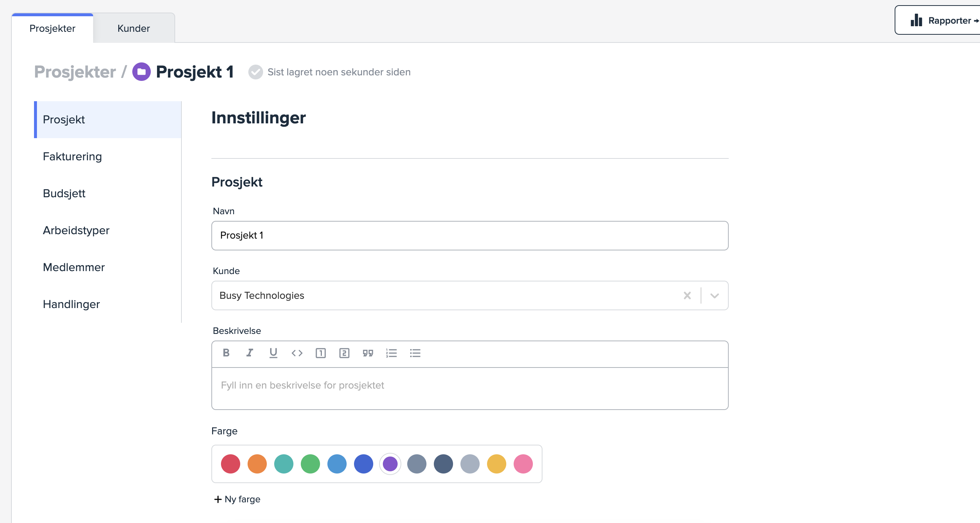This screenshot has width=980, height=523.
Task: Expand the Kunde dropdown arrow
Action: (714, 295)
